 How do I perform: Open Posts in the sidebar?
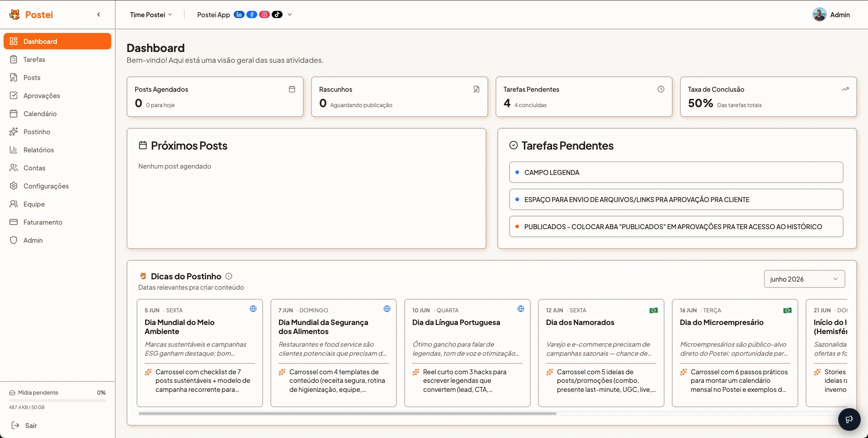click(57, 77)
